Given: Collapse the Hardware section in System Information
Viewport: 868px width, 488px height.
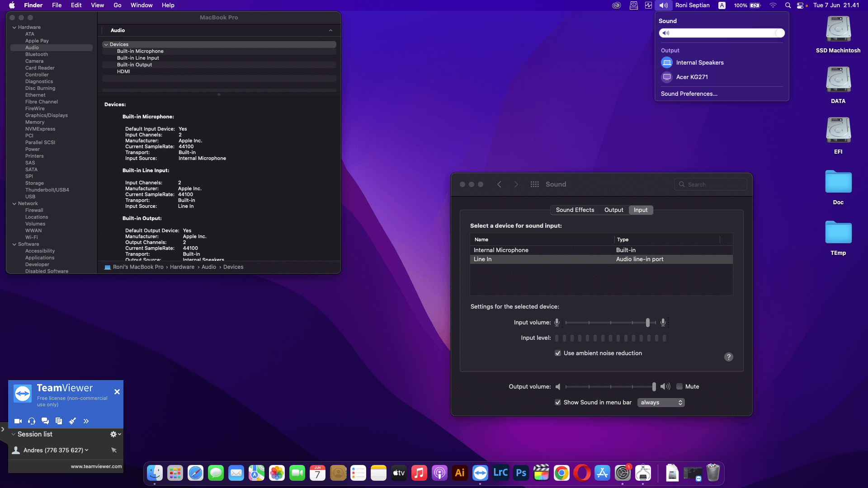Looking at the screenshot, I should click(x=14, y=28).
